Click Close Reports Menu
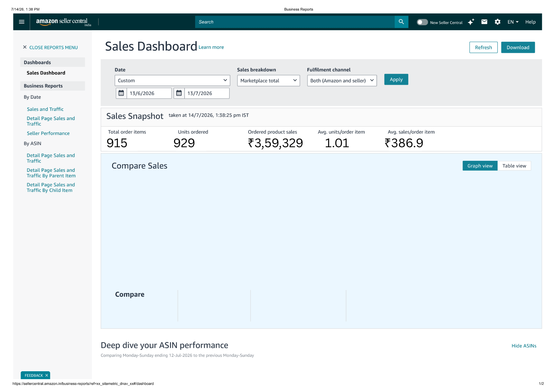Viewport: 555px width, 392px height. point(54,47)
